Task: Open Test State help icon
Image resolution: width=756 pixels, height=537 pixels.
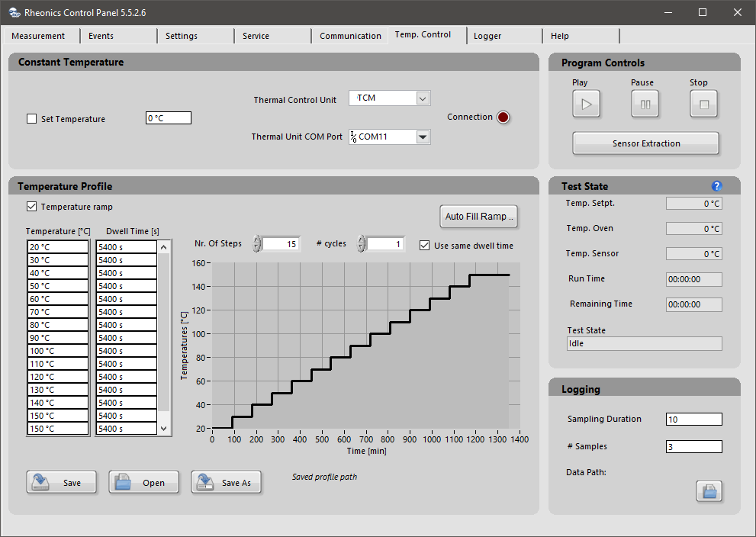Action: [x=716, y=186]
